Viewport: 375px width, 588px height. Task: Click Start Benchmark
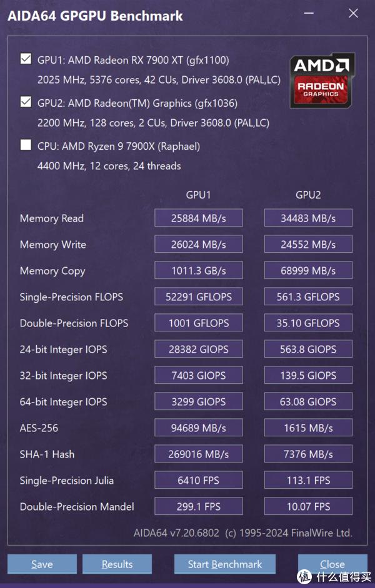(225, 564)
